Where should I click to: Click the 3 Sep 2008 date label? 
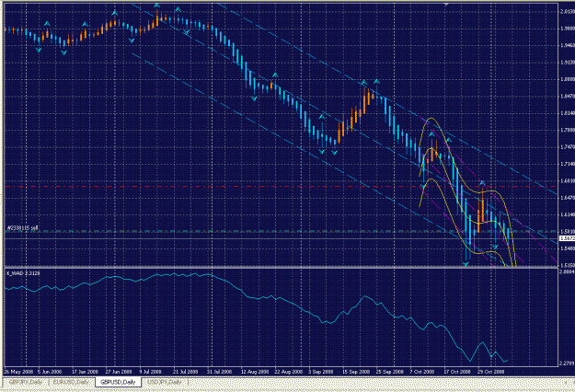(321, 372)
